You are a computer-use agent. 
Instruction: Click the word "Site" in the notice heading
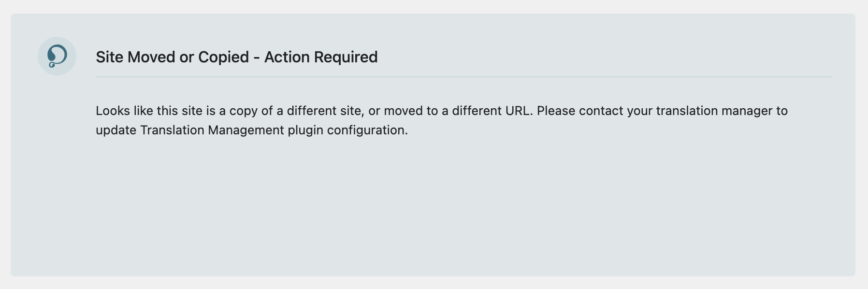point(109,57)
